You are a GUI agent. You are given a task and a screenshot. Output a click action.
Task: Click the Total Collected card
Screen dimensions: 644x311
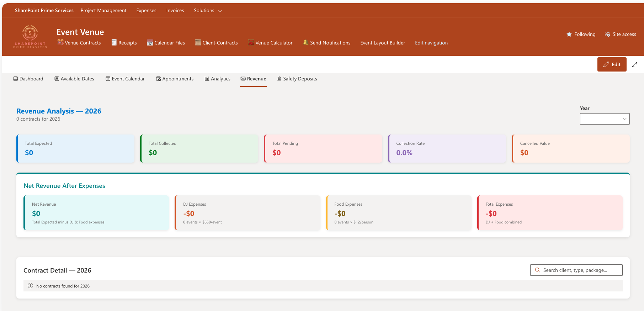199,148
